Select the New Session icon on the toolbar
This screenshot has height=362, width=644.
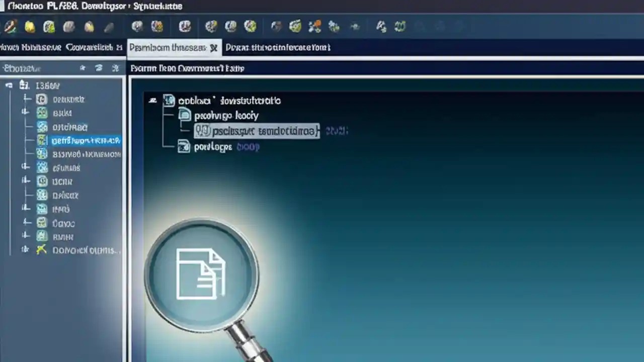pyautogui.click(x=11, y=27)
